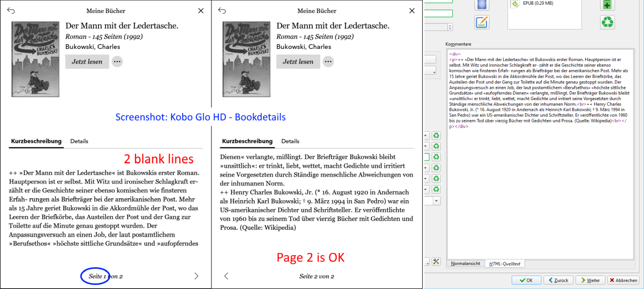Click the Weiter button
Image resolution: width=644 pixels, height=289 pixels.
click(590, 280)
